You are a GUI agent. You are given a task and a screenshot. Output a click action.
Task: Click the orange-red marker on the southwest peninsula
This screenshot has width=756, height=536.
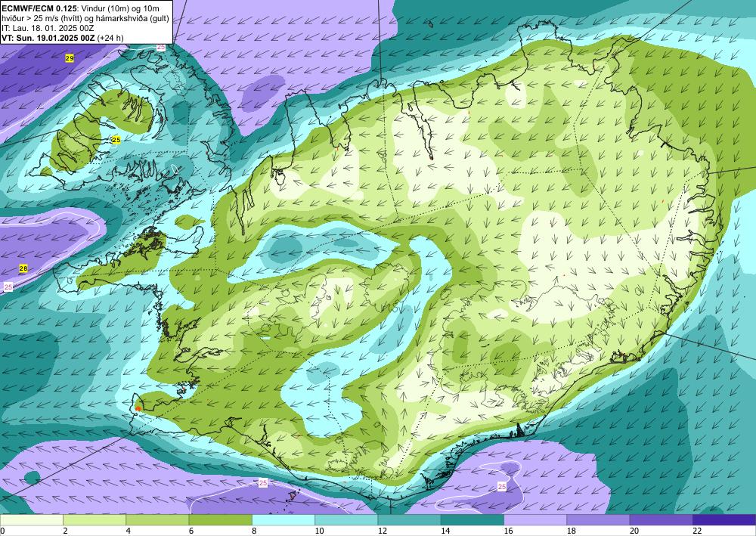138,409
